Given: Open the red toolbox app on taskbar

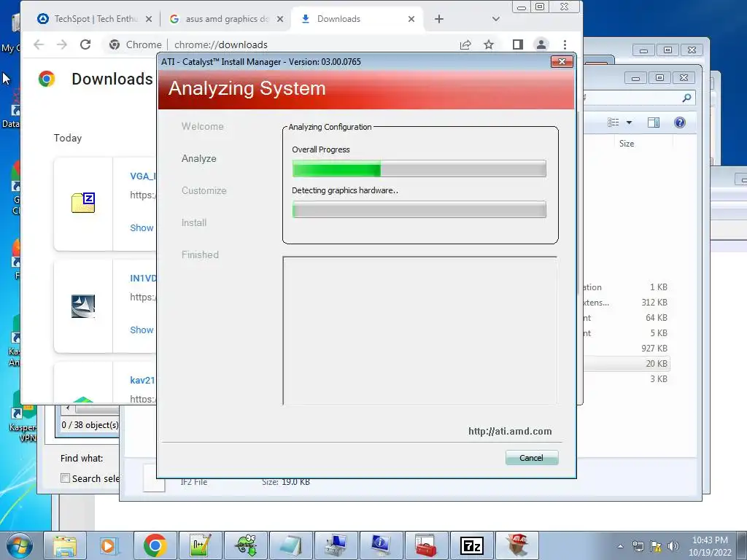Looking at the screenshot, I should click(x=426, y=546).
